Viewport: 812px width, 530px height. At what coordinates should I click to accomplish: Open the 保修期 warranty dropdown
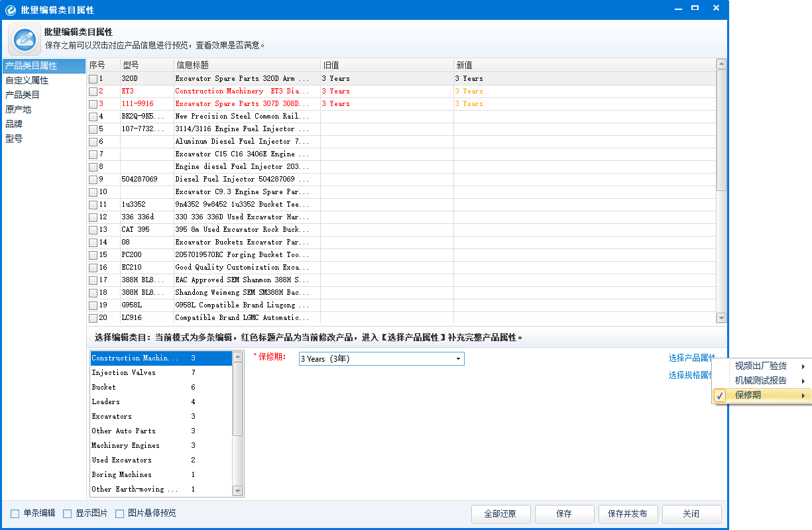click(381, 358)
